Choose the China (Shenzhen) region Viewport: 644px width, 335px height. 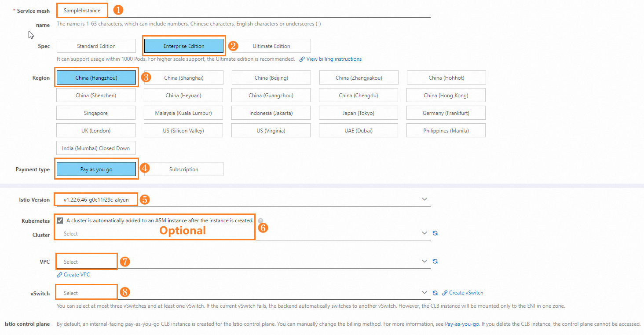pos(96,96)
